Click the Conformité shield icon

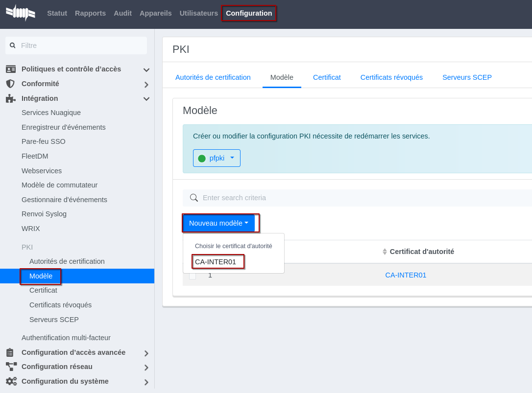coord(10,84)
